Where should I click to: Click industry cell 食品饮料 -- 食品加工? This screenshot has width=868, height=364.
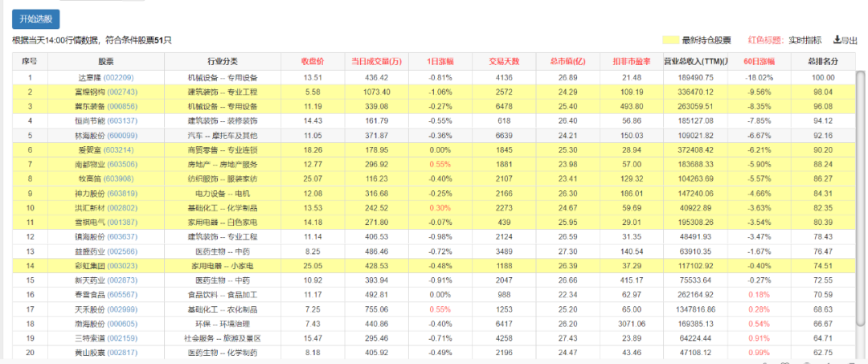223,295
